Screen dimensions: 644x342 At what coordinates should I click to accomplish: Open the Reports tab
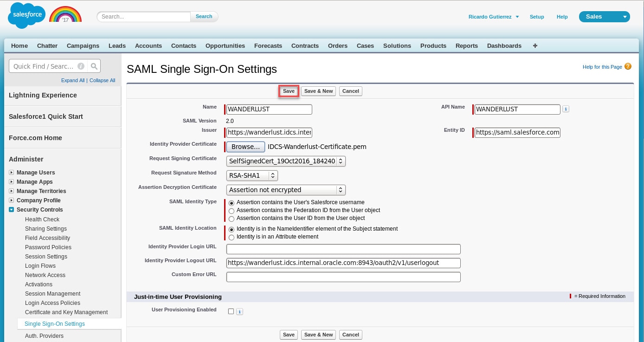[x=467, y=45]
